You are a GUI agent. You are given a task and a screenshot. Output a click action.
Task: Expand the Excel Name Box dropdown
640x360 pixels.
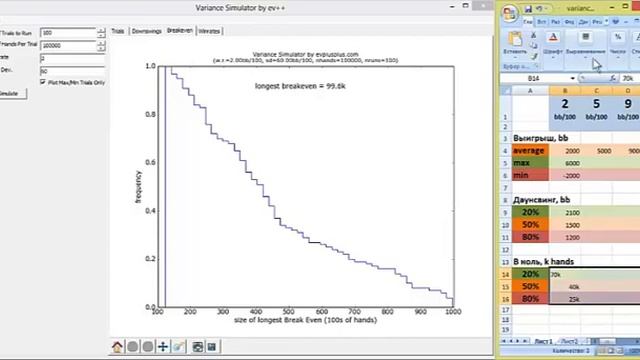(x=573, y=78)
